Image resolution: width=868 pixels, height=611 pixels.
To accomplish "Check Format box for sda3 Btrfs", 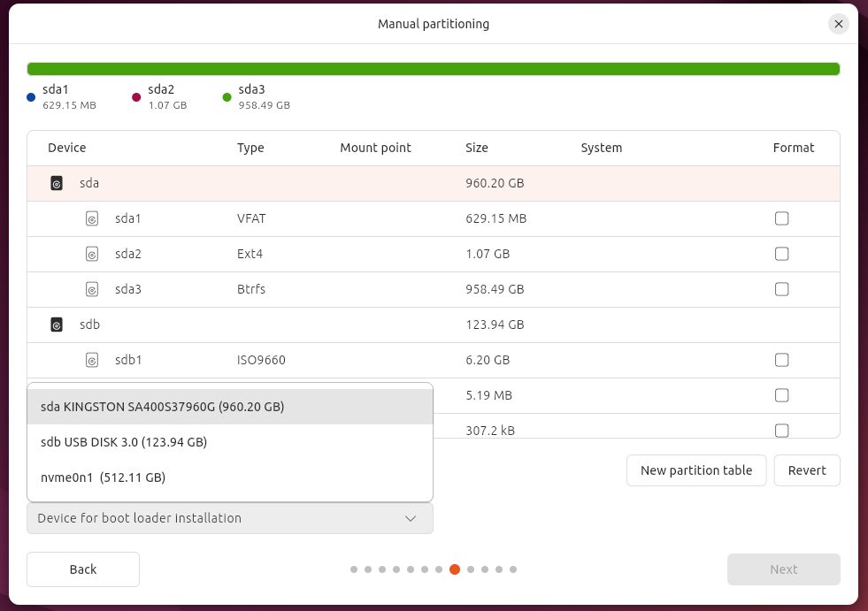I will [x=781, y=289].
